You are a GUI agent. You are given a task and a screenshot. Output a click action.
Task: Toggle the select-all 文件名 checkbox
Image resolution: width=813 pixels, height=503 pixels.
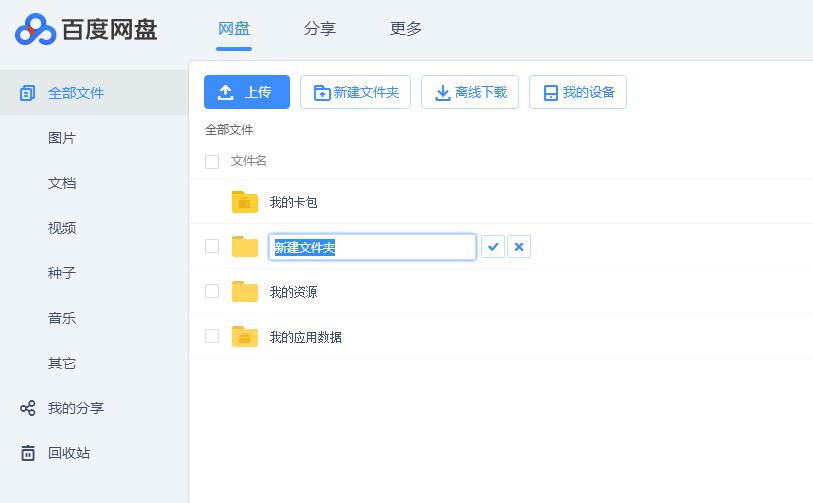[212, 161]
